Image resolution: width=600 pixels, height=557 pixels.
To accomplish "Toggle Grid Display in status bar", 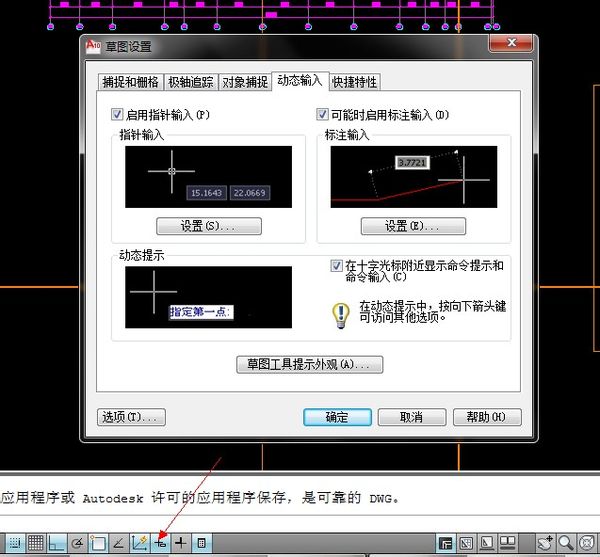I will (x=36, y=542).
